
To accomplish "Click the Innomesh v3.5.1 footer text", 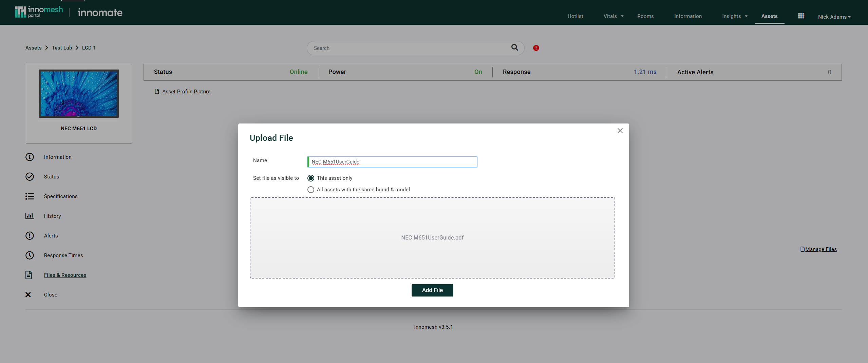I will [433, 327].
